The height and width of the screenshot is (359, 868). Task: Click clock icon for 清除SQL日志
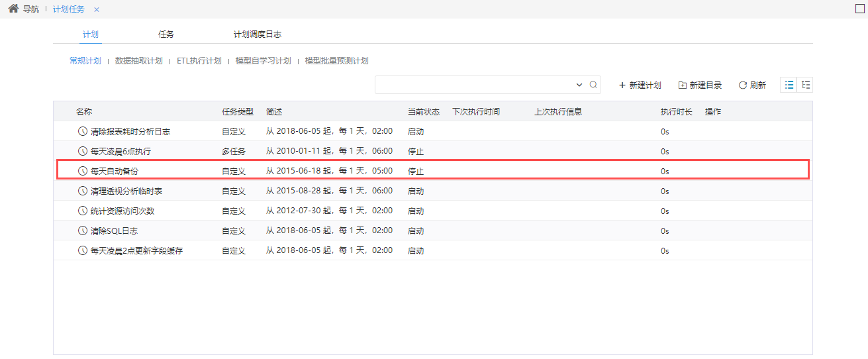tap(83, 231)
